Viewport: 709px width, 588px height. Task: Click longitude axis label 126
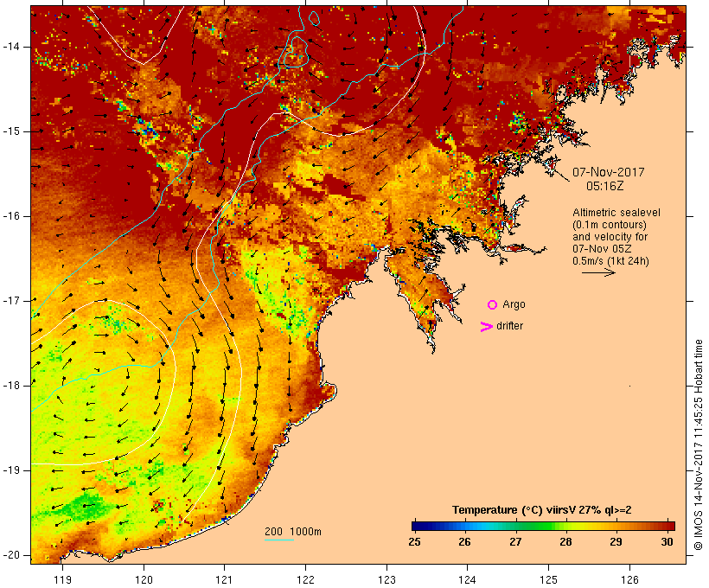(629, 580)
